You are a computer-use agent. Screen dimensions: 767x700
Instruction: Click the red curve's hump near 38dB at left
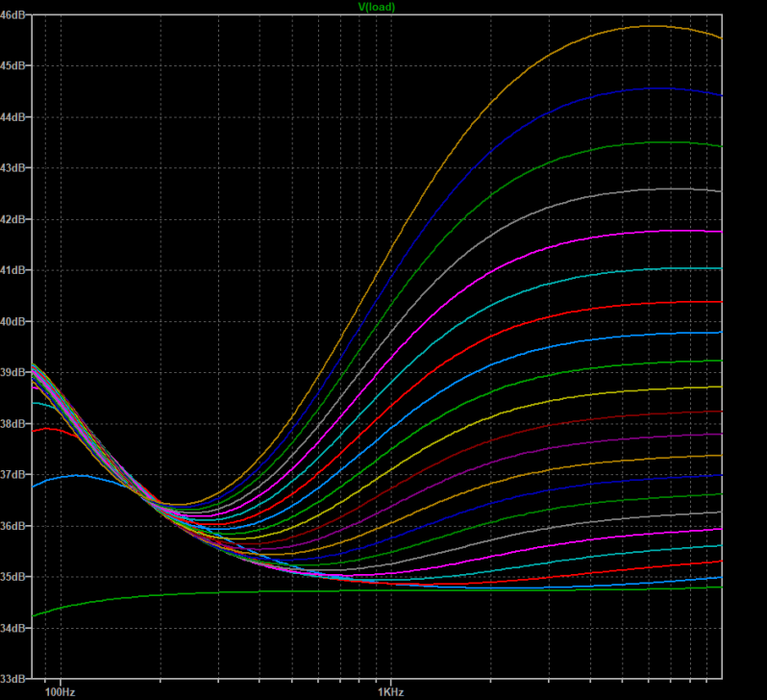[x=48, y=429]
